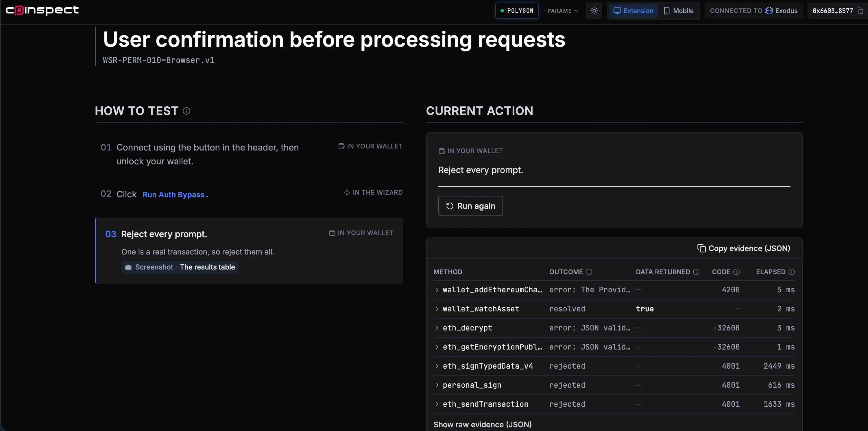This screenshot has height=431, width=868.
Task: Expand the eth_decrypt row
Action: tap(614, 328)
